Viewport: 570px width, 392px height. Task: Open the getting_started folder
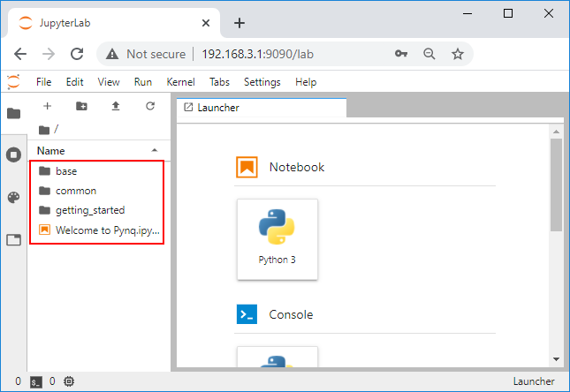pyautogui.click(x=89, y=210)
